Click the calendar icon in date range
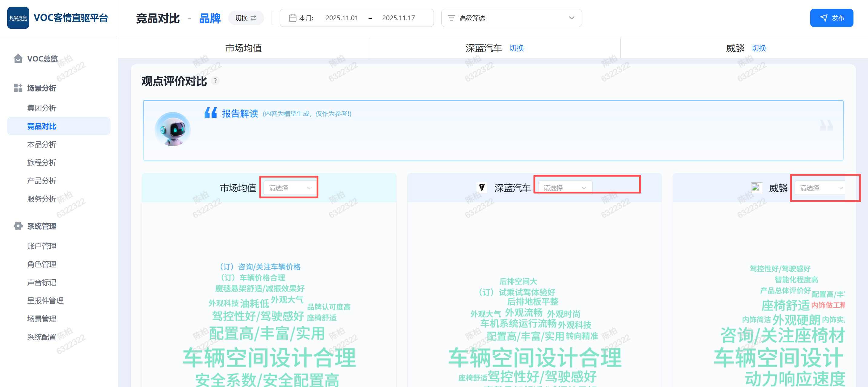This screenshot has width=868, height=387. 292,18
